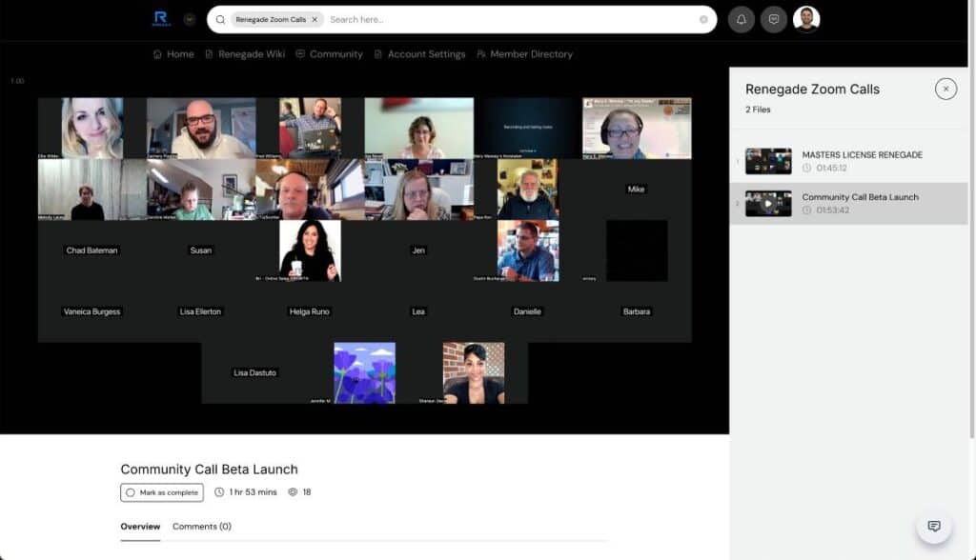
Task: Open the MASTERS LICENSE RENEGADE thumbnail
Action: point(769,161)
